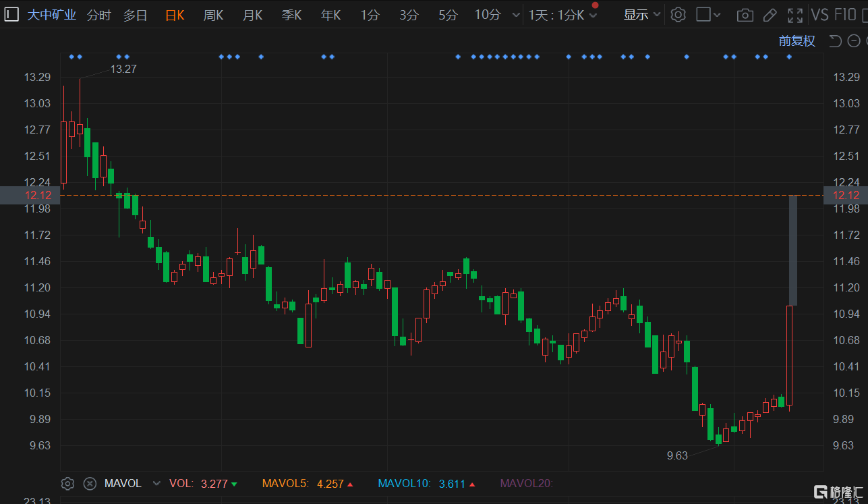Screen dimensions: 868x504
Task: Switch to 1分 one-minute chart
Action: point(370,15)
